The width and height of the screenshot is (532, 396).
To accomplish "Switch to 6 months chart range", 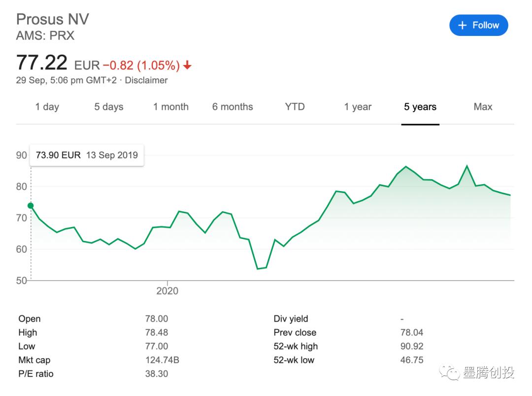I will point(233,107).
